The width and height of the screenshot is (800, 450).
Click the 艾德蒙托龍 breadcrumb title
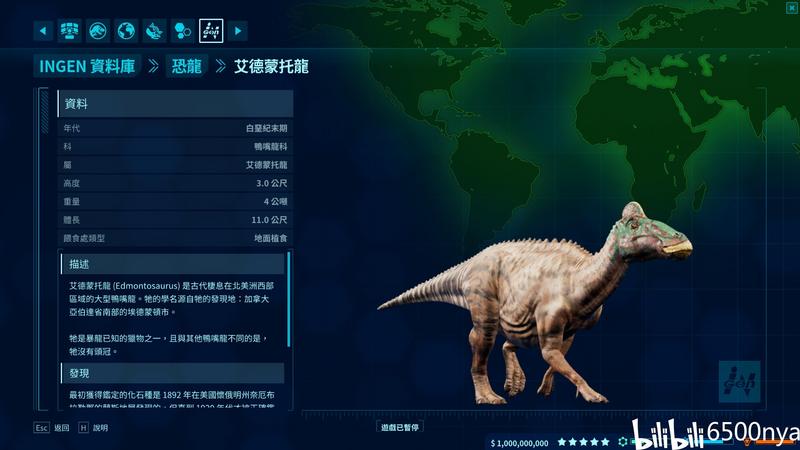[x=271, y=66]
